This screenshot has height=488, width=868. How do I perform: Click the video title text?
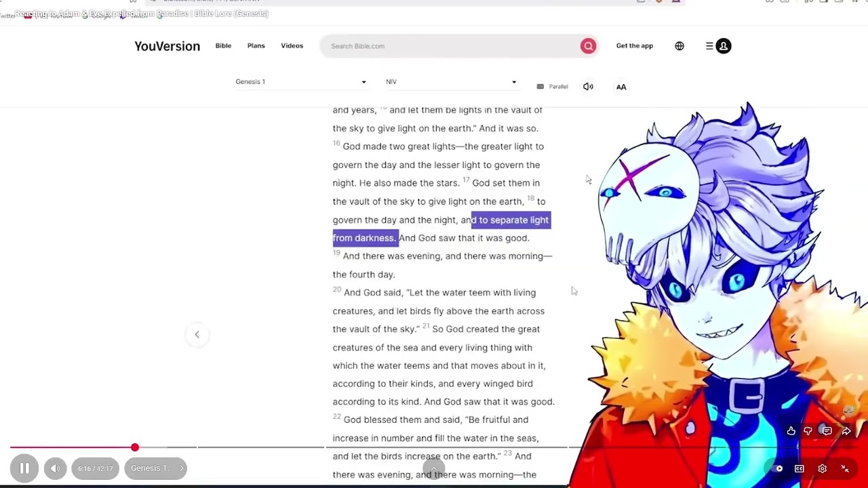[142, 14]
